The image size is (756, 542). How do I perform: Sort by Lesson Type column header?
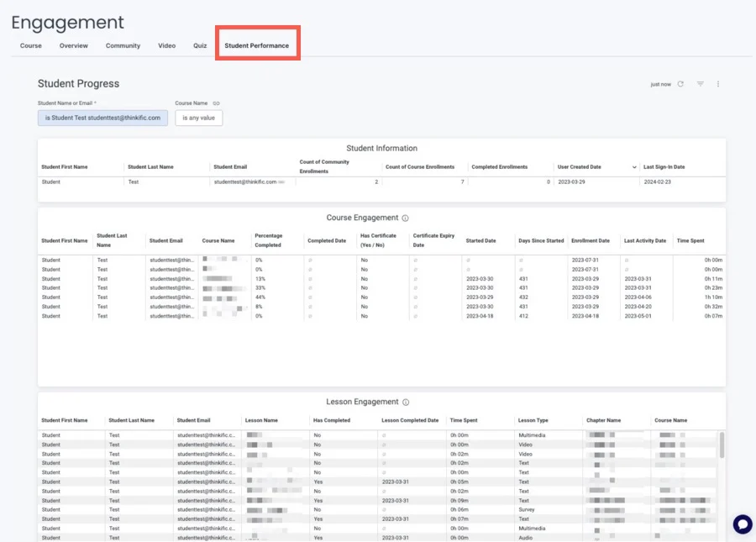coord(533,420)
